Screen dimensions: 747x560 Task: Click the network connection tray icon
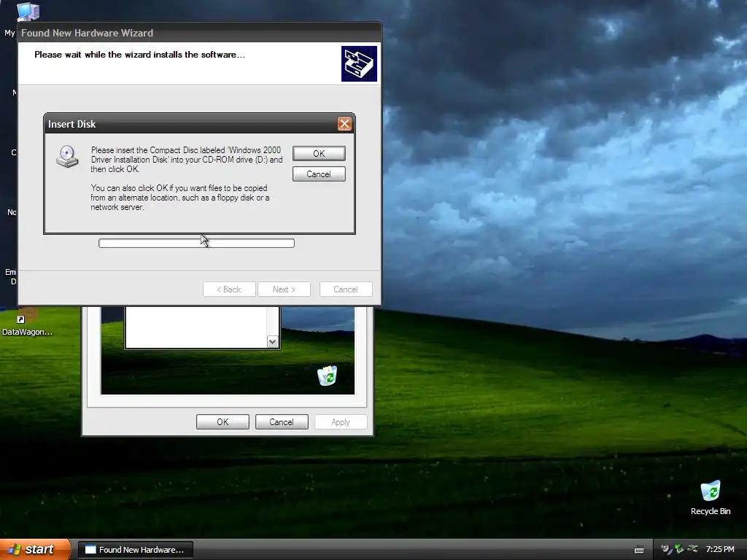[693, 549]
